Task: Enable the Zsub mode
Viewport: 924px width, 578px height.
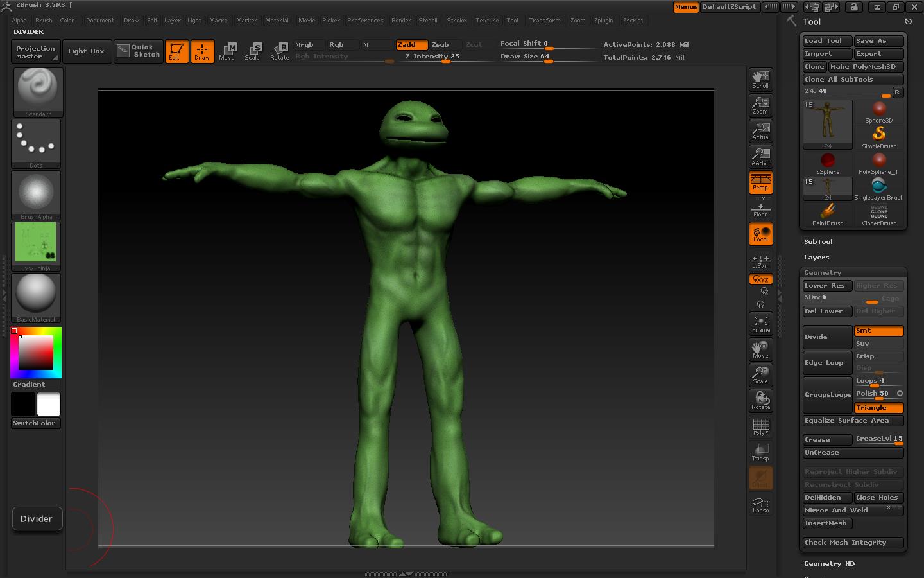Action: [x=444, y=45]
